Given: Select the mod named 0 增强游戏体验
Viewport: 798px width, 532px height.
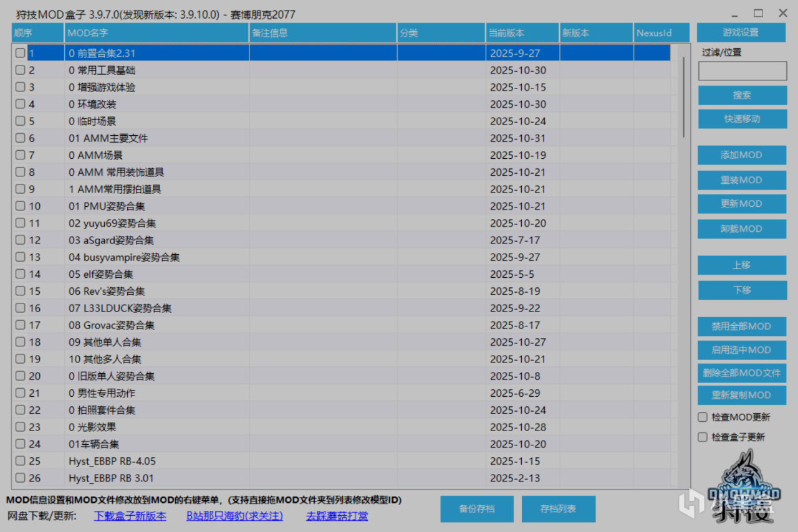Looking at the screenshot, I should coord(102,87).
